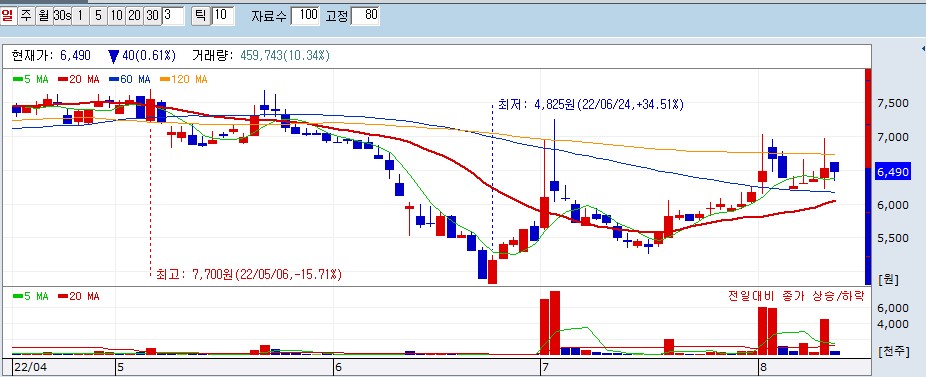Click the 5 MA legend in volume panel
The image size is (926, 377).
(x=31, y=296)
